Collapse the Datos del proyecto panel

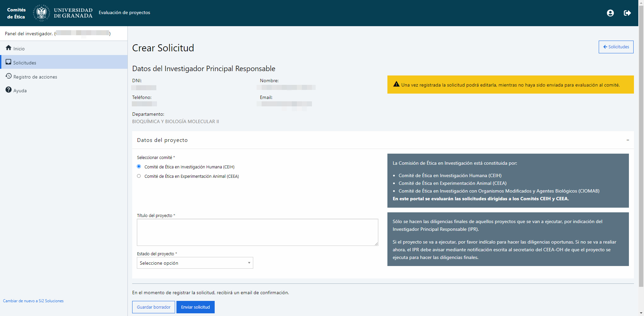click(628, 140)
